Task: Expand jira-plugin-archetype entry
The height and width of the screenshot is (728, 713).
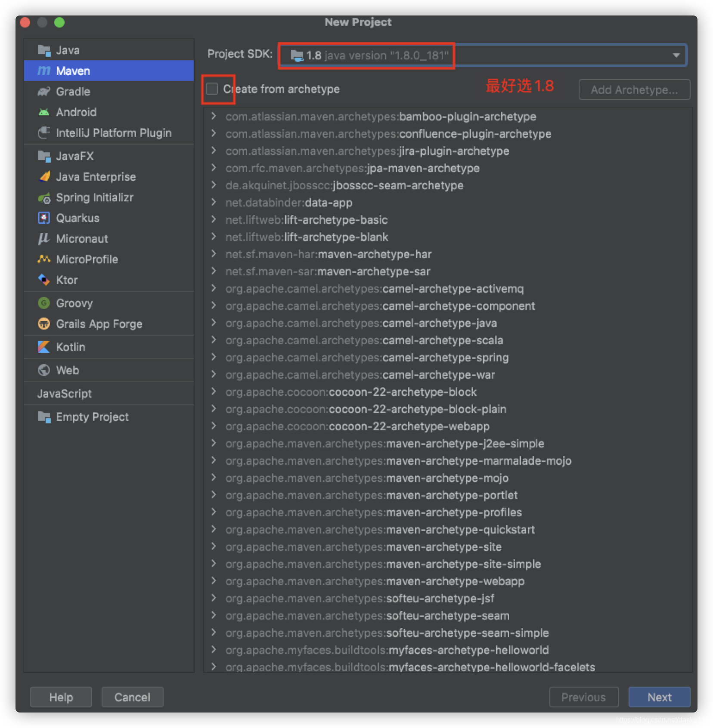Action: coord(214,151)
